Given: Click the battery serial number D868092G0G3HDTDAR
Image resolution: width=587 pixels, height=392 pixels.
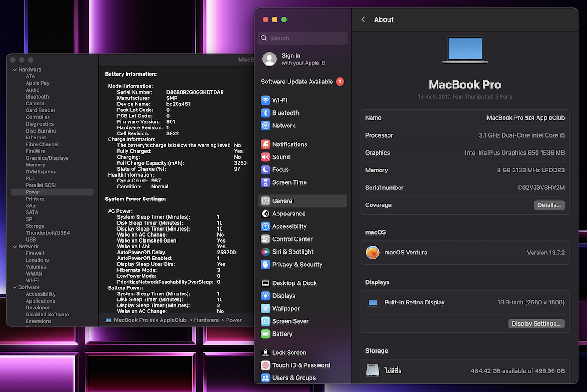Looking at the screenshot, I should pos(195,92).
